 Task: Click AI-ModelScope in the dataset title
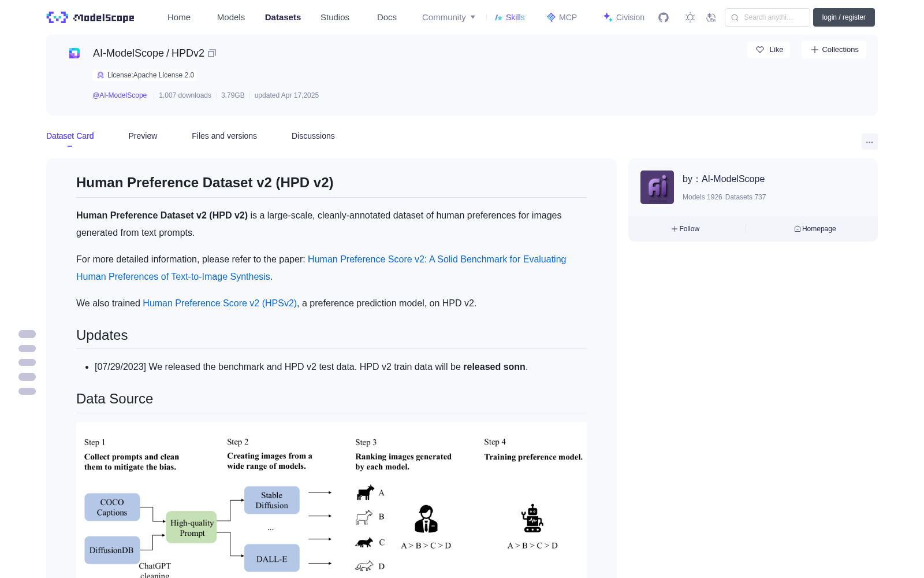point(128,53)
